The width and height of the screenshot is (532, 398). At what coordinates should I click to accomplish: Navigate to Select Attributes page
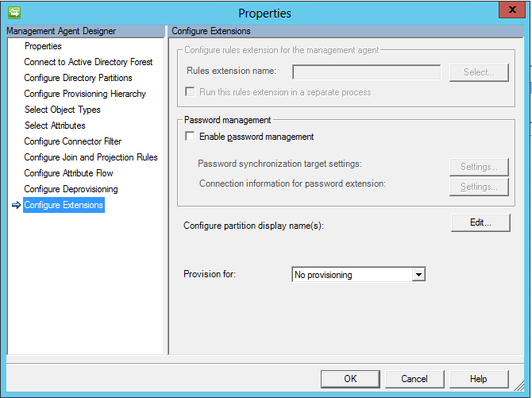click(x=55, y=126)
